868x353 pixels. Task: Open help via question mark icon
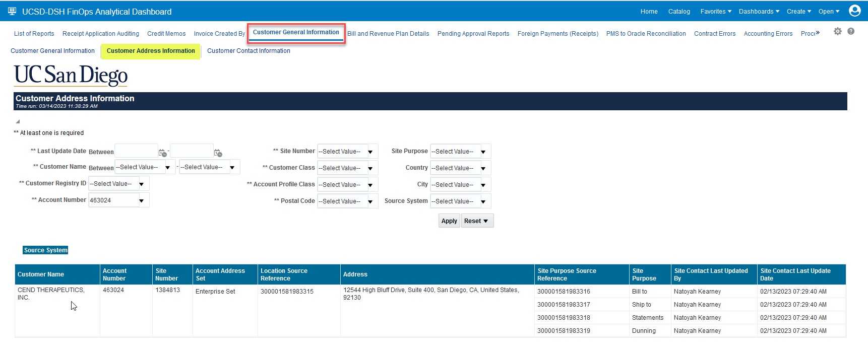coord(851,32)
